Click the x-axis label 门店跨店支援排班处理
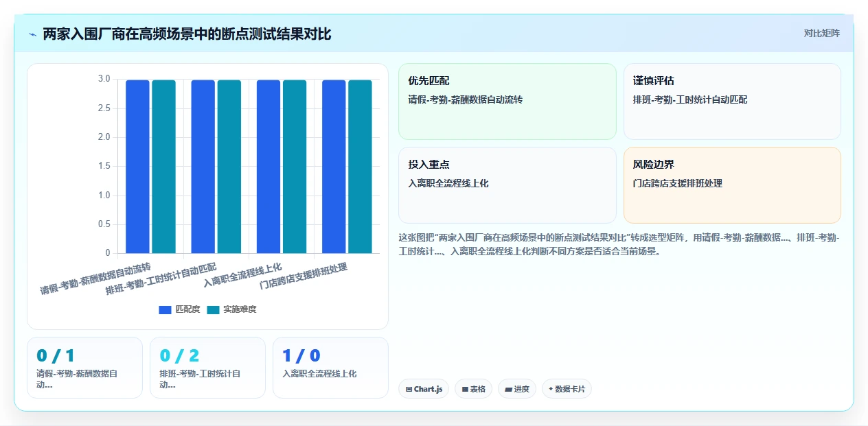Screen dimensions: 868x426 pyautogui.click(x=304, y=275)
